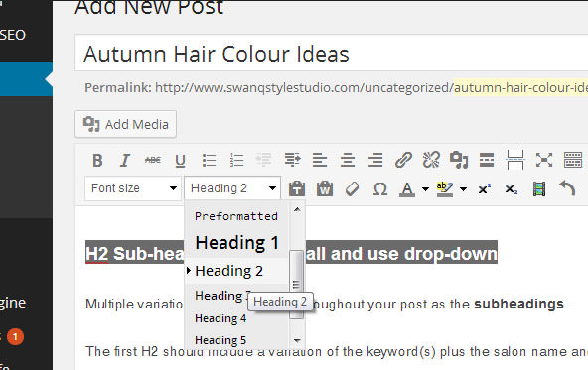Click the unlink broken chain icon
The image size is (588, 370).
click(431, 160)
